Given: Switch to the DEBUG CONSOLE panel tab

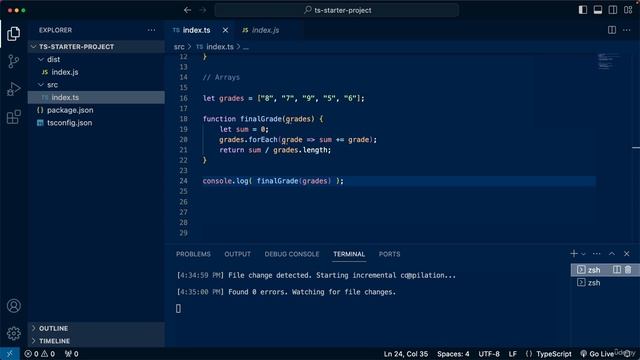Looking at the screenshot, I should click(x=291, y=254).
